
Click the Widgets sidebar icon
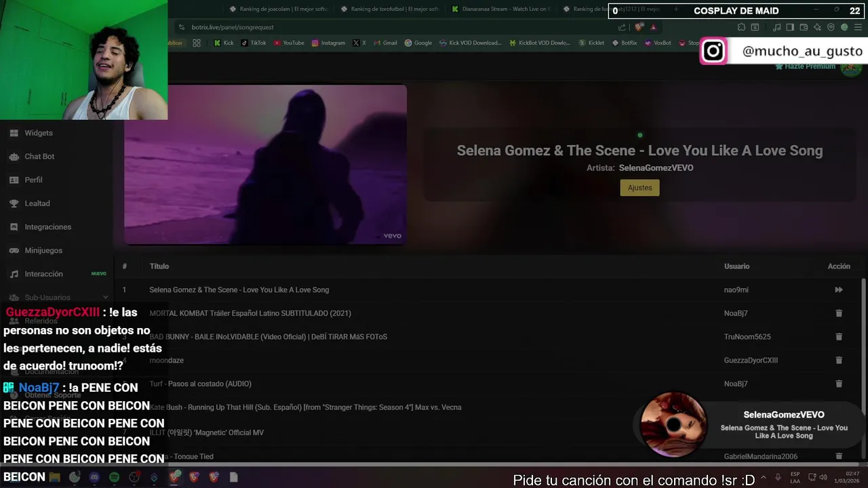pos(14,133)
